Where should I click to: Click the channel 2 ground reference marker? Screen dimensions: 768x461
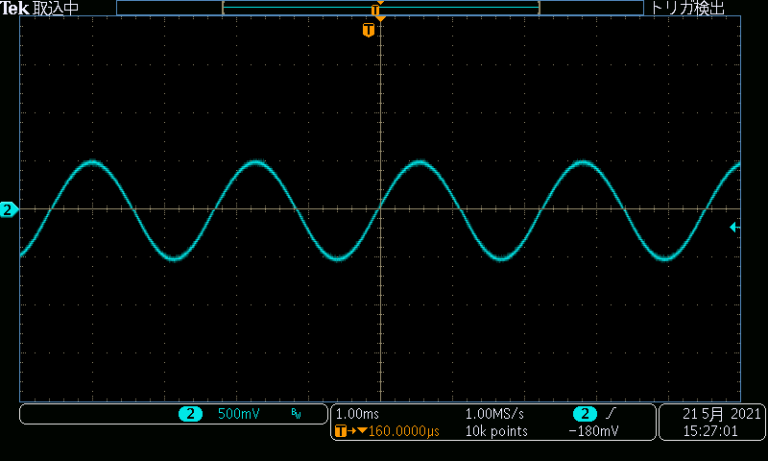8,209
